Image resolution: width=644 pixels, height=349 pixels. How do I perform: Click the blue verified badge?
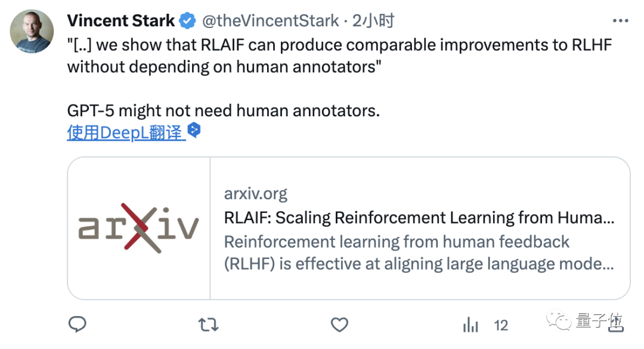pos(188,20)
